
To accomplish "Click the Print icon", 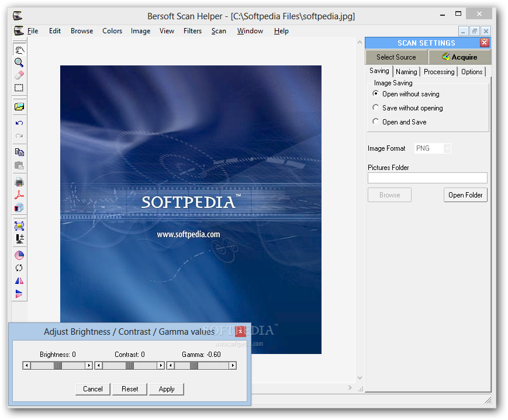I will [19, 182].
